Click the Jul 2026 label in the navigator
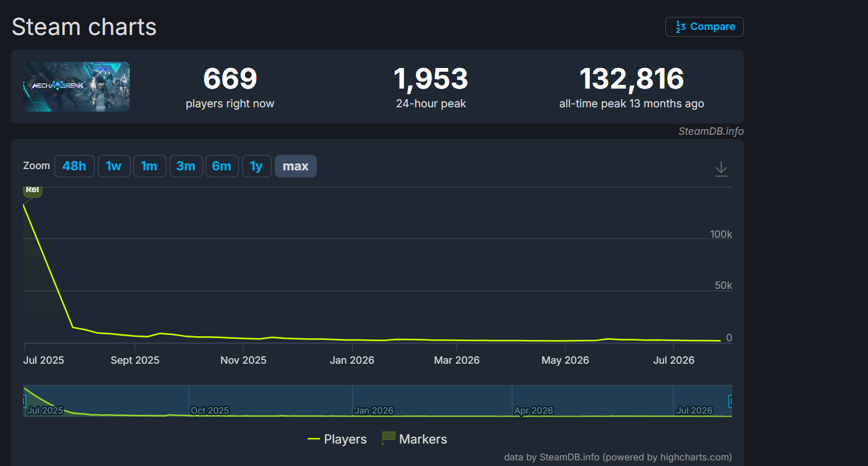The width and height of the screenshot is (868, 466). pos(694,410)
